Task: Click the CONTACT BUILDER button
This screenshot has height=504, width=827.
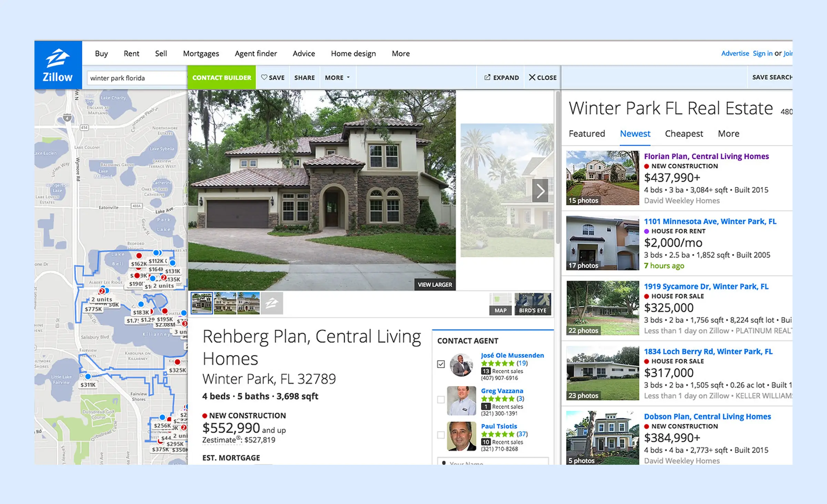Action: click(222, 77)
